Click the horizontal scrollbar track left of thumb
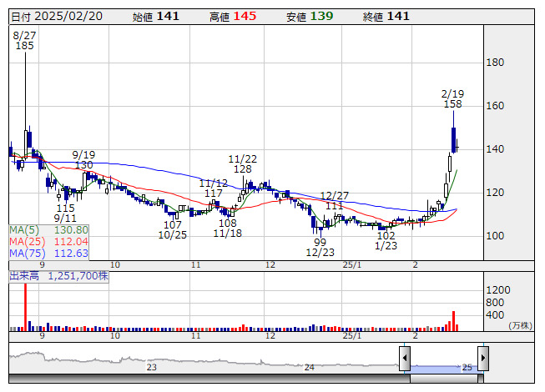 click(x=209, y=379)
